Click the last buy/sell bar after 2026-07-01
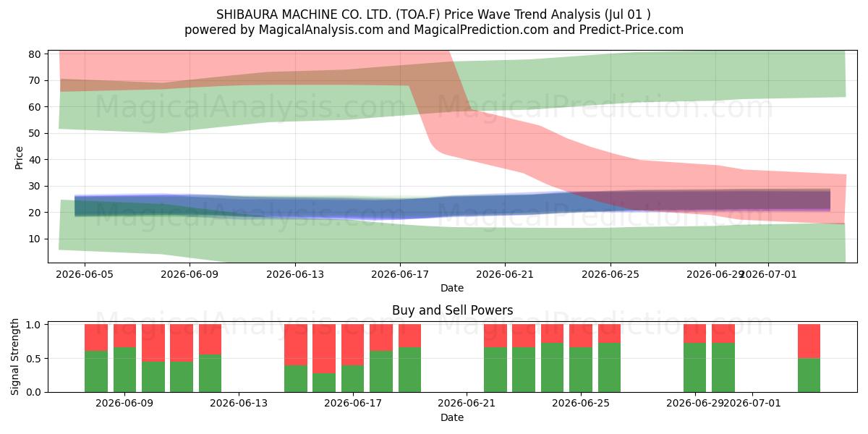Image resolution: width=868 pixels, height=434 pixels. (809, 358)
